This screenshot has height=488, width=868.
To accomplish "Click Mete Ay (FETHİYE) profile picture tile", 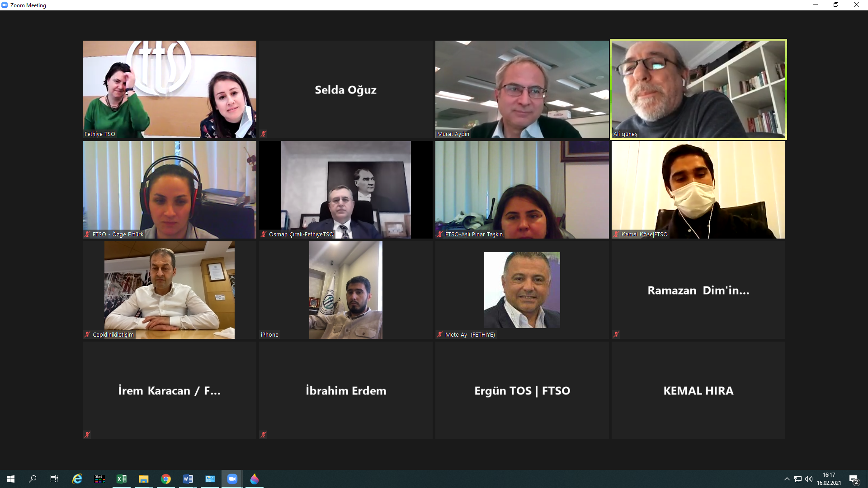I will pos(522,290).
